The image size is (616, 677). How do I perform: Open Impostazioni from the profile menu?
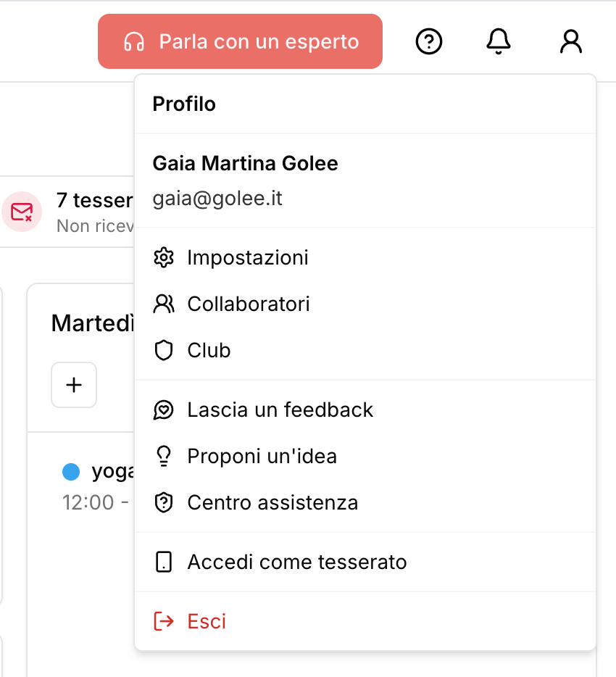click(x=248, y=257)
